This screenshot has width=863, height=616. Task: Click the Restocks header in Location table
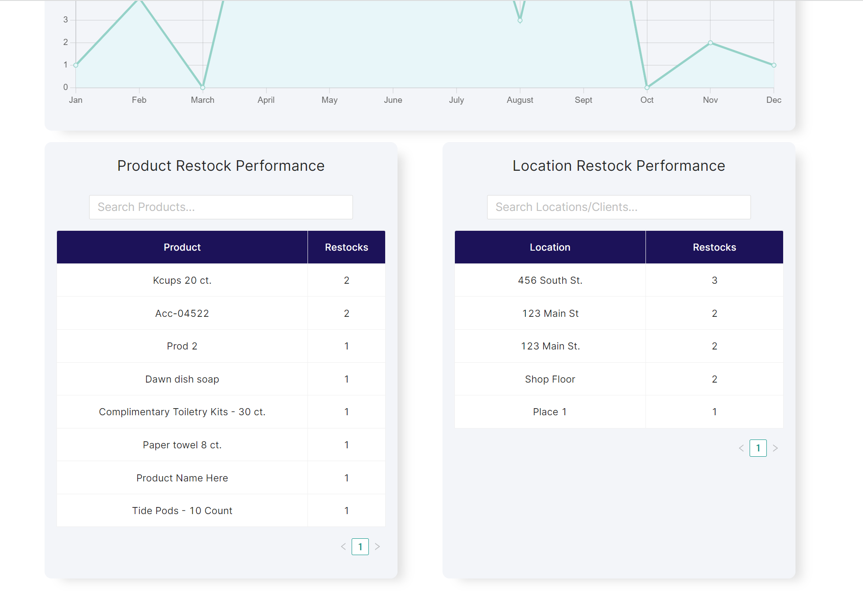point(714,247)
